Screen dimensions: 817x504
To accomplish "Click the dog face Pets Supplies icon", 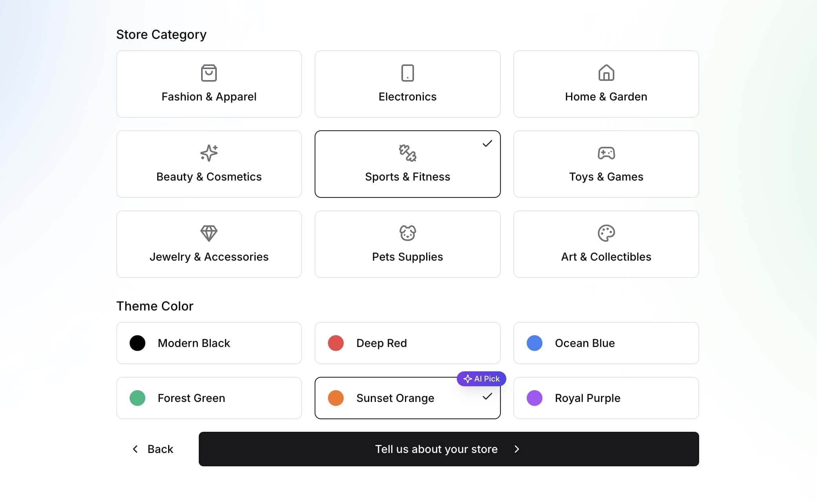I will pyautogui.click(x=407, y=233).
